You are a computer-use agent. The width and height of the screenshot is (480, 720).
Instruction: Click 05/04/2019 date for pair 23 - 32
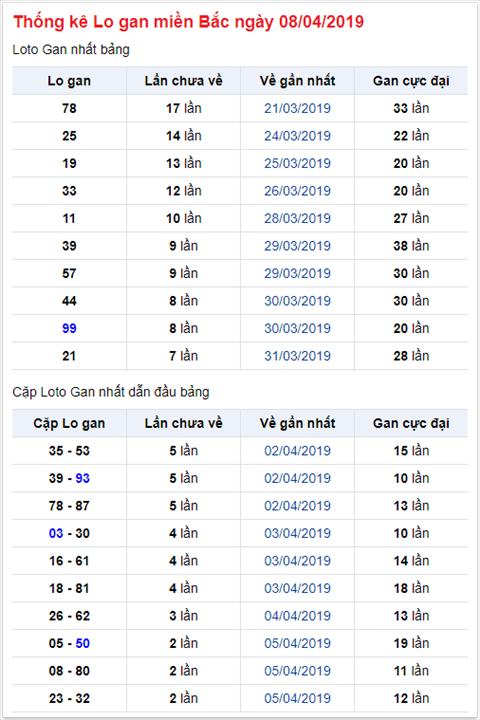297,698
